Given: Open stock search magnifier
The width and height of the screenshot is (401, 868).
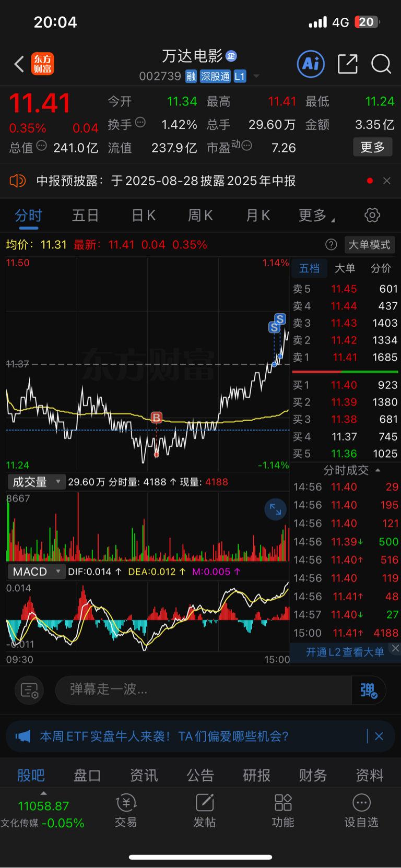Looking at the screenshot, I should (381, 64).
